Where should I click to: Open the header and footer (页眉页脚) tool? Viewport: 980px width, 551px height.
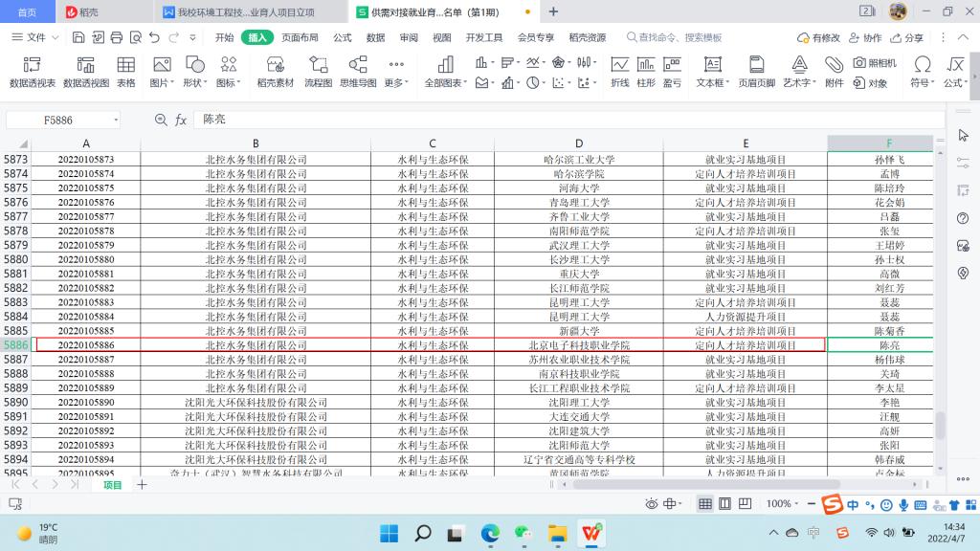(756, 72)
